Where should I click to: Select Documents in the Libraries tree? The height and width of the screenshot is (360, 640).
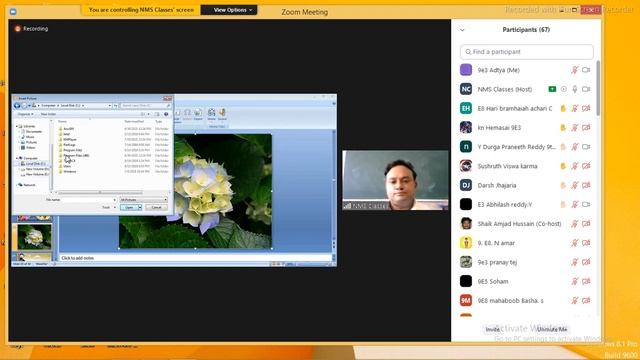[31, 131]
